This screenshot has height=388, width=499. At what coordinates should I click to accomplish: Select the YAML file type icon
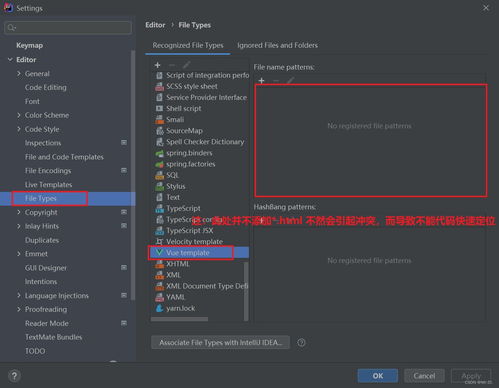pos(160,297)
